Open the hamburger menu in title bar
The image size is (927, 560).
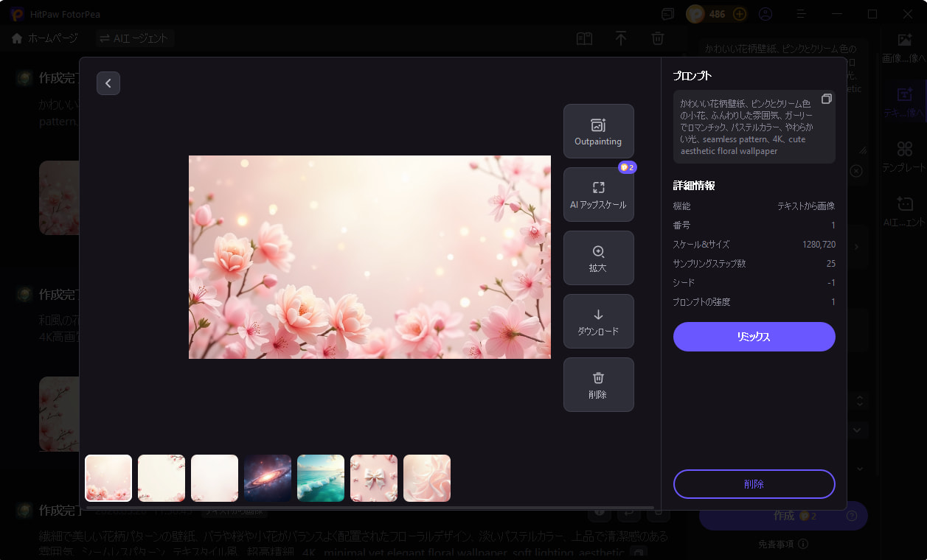pos(801,13)
